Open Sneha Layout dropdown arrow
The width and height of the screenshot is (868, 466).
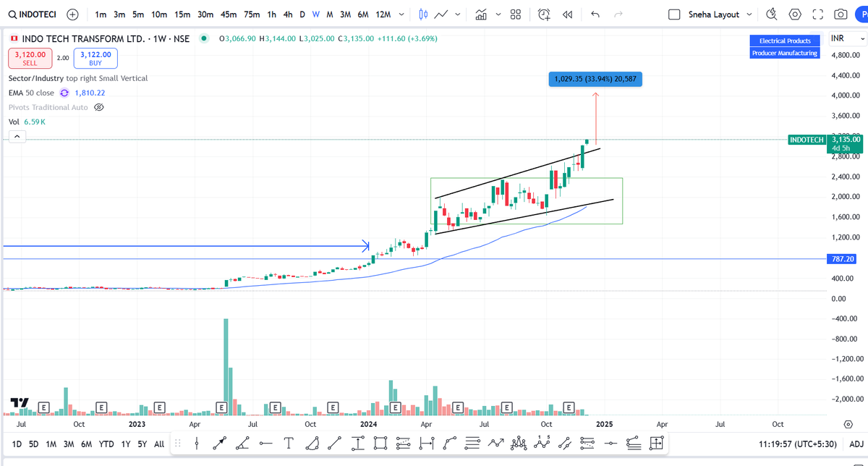749,14
